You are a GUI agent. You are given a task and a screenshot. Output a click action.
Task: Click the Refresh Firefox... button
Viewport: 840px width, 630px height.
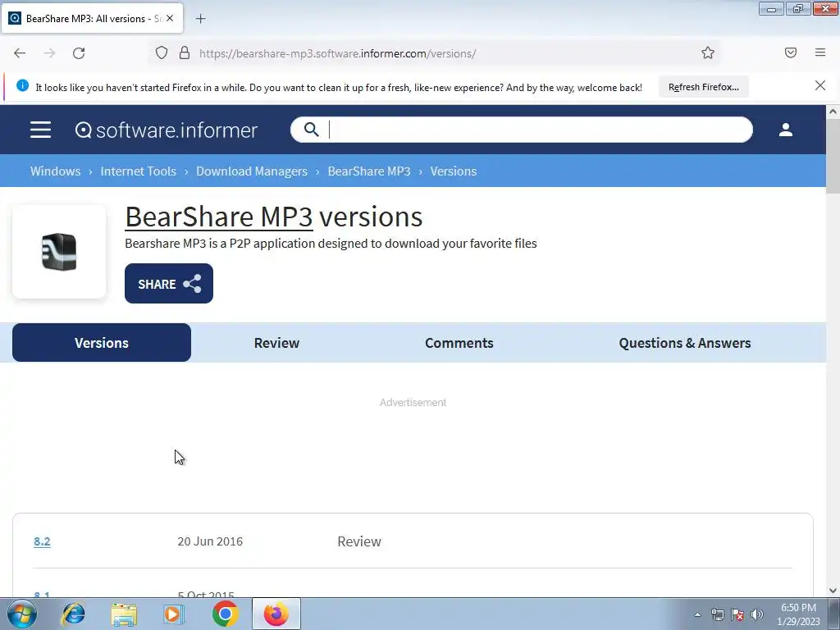(703, 87)
